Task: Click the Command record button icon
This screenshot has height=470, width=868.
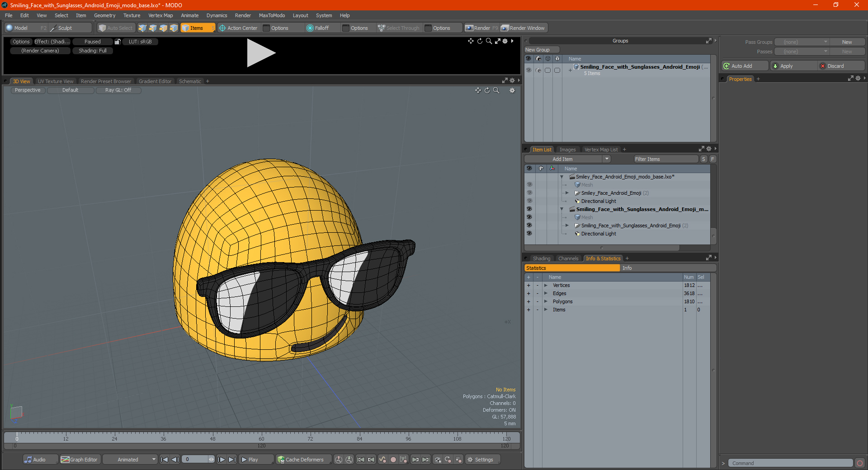Action: 860,463
